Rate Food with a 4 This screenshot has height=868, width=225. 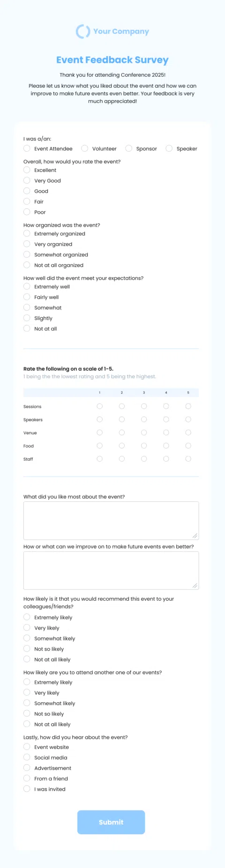[x=166, y=446]
